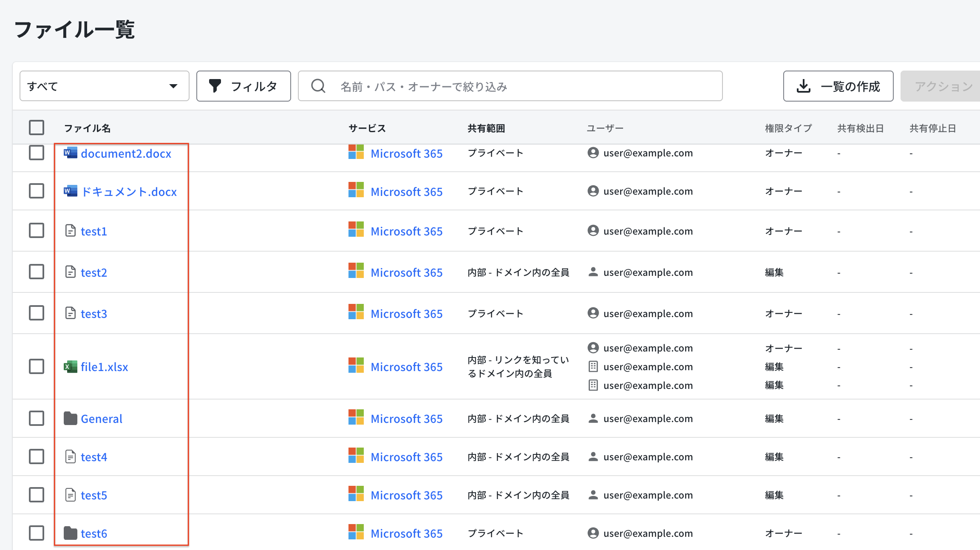Click 内部 - ドメイン内の全員 in test2 row
The height and width of the screenshot is (550, 980).
[x=518, y=272]
